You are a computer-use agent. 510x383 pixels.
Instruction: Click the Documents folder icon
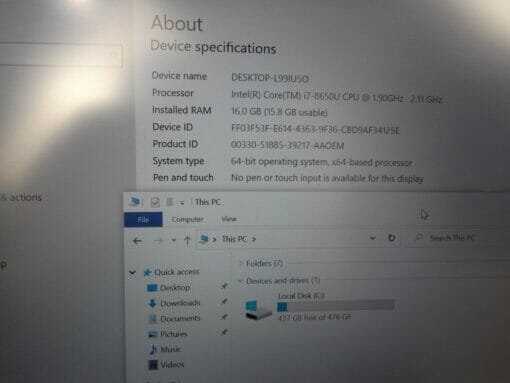tap(153, 319)
